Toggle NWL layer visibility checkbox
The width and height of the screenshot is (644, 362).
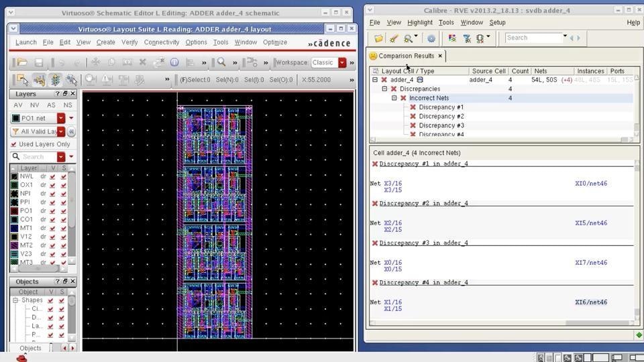click(x=52, y=176)
